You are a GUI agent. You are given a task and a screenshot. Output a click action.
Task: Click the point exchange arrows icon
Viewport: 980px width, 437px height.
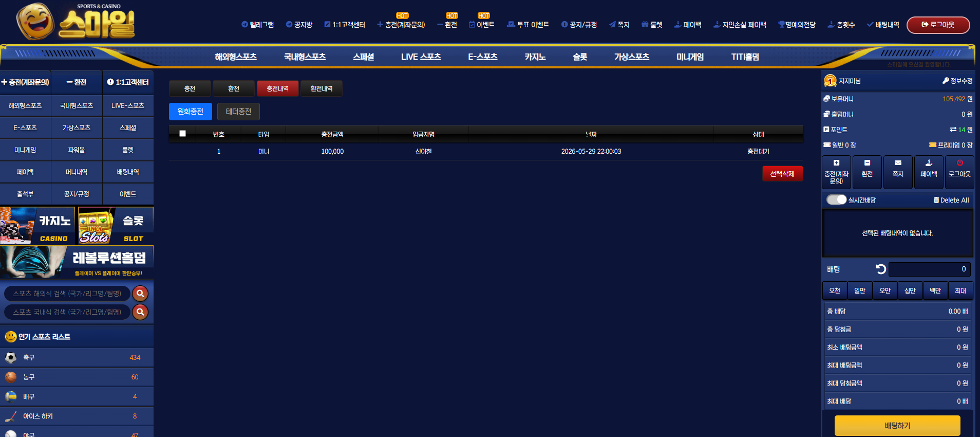[953, 130]
